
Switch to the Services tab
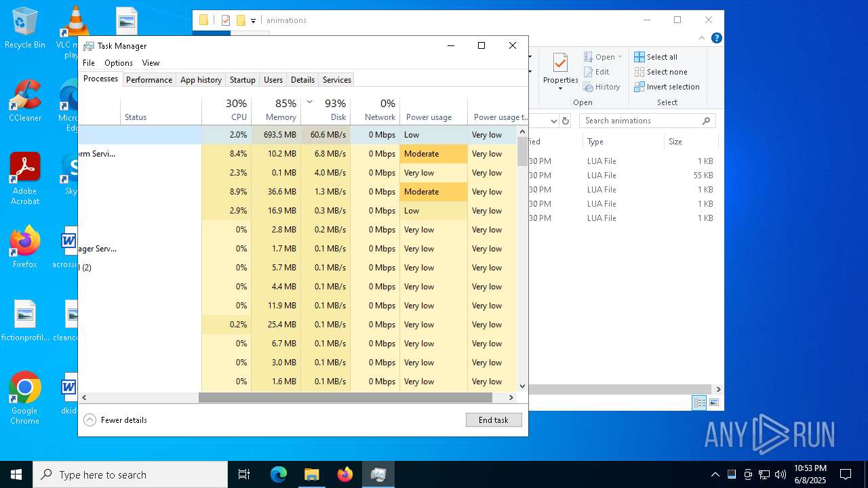tap(337, 80)
